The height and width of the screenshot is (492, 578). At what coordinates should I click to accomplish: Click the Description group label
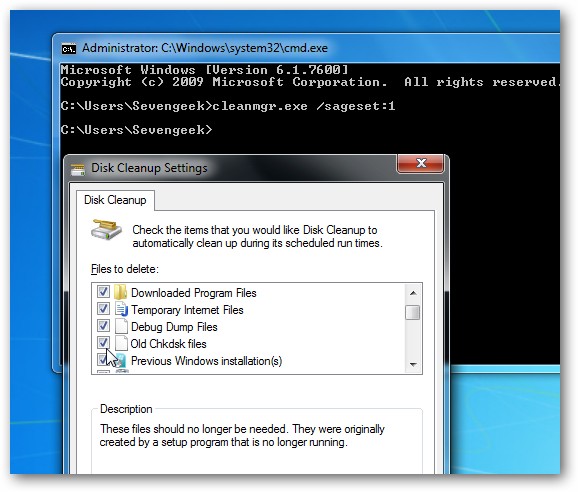[126, 409]
